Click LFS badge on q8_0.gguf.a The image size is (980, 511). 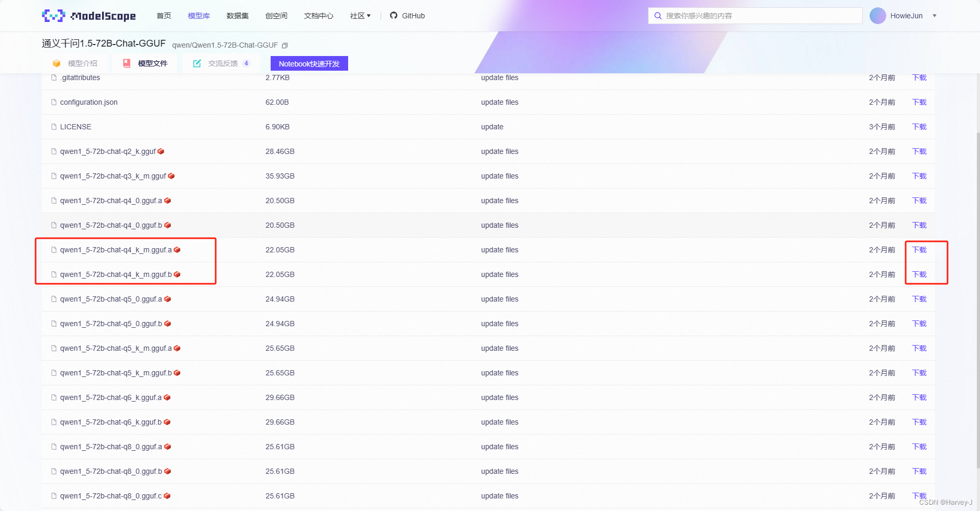coord(168,447)
